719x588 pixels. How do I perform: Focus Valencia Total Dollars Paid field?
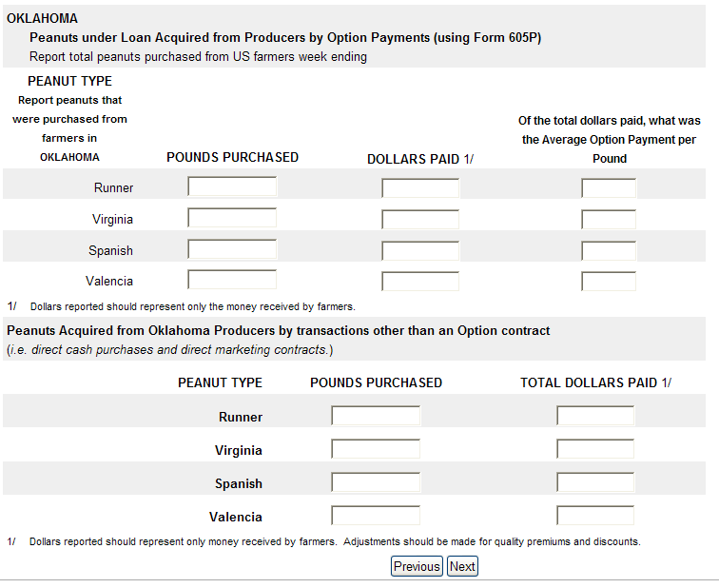pos(595,515)
